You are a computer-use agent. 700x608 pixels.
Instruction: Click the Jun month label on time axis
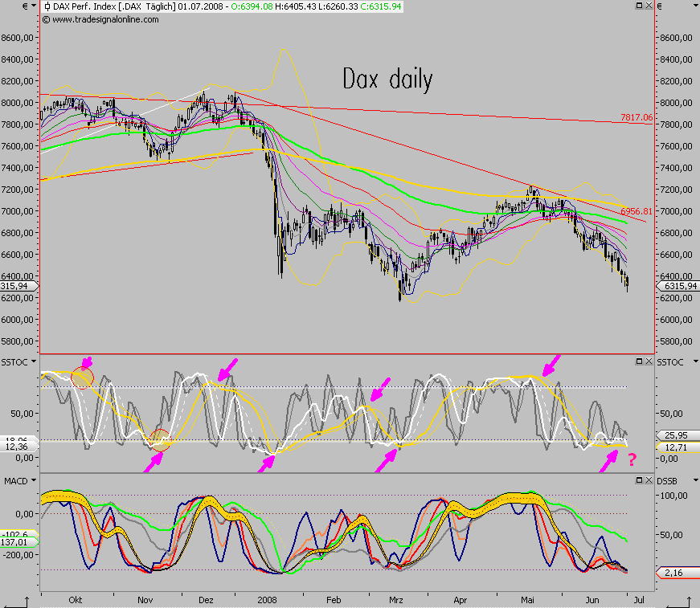[x=592, y=600]
